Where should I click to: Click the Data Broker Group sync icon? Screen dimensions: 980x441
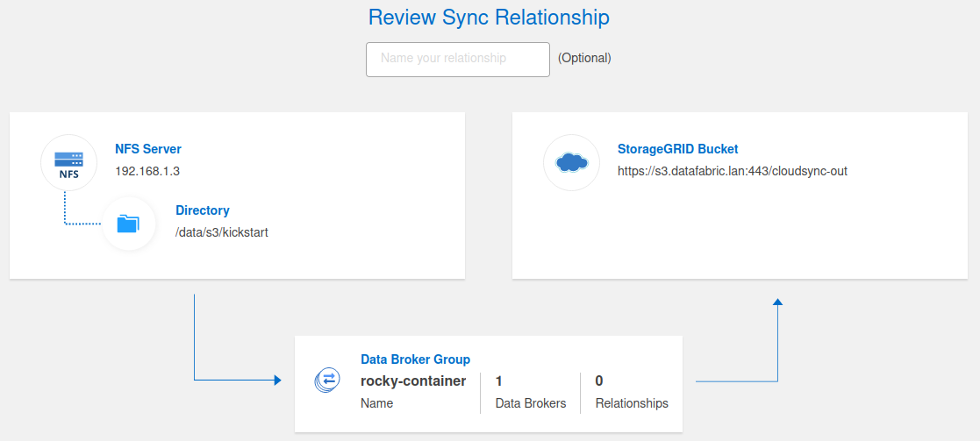[327, 379]
